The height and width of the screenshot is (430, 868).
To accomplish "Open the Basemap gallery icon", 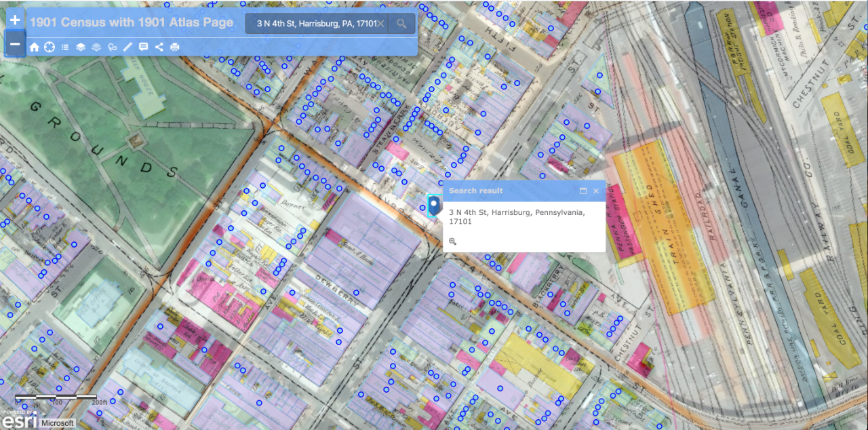I will pyautogui.click(x=96, y=47).
